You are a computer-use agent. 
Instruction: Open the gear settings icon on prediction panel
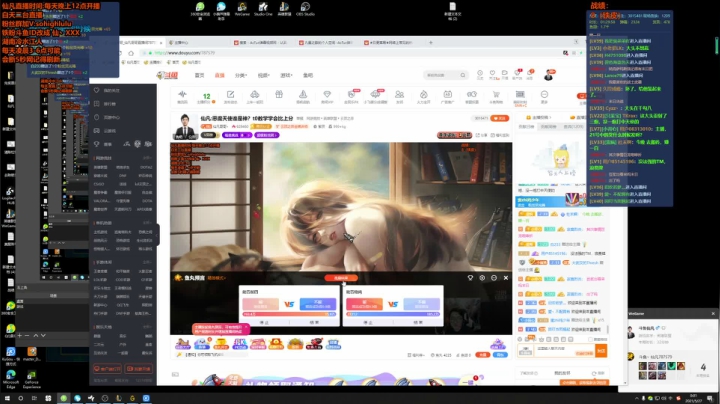tap(482, 278)
